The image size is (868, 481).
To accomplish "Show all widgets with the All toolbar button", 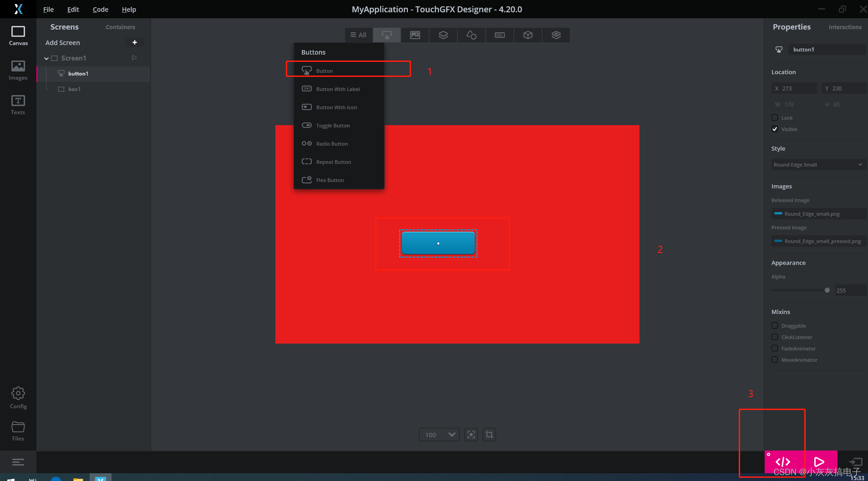I will click(x=359, y=35).
